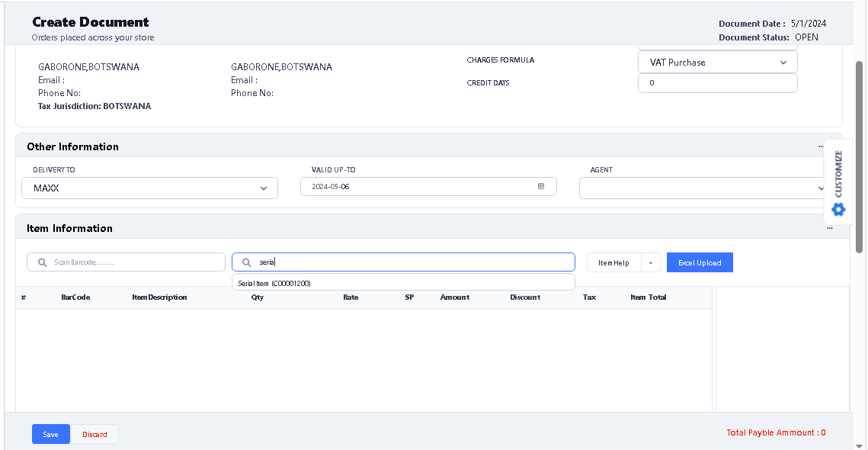Click the Credit Days input field

pos(717,83)
